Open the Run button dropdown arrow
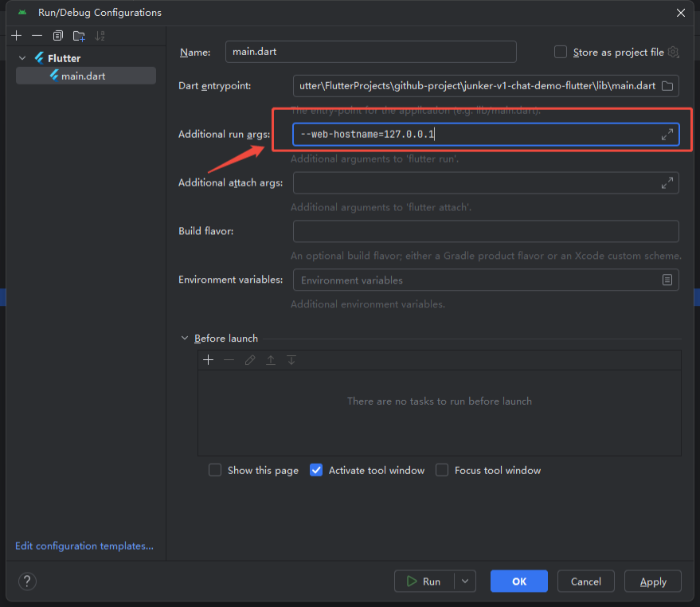This screenshot has width=700, height=607. [x=465, y=581]
